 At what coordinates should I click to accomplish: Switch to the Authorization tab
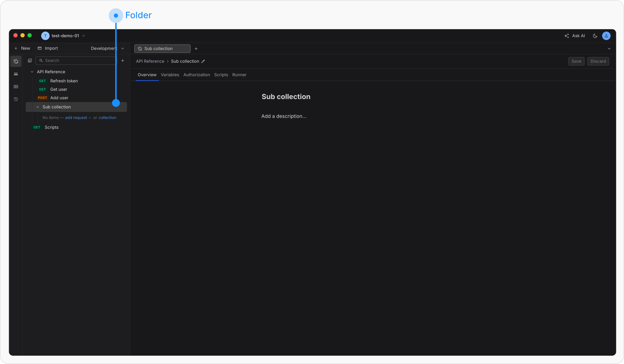coord(196,75)
